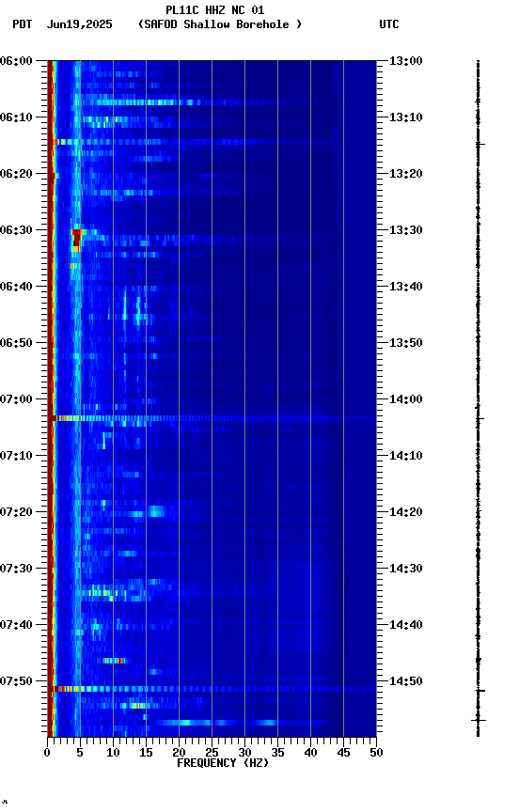Click the '45' frequency axis label

[343, 753]
